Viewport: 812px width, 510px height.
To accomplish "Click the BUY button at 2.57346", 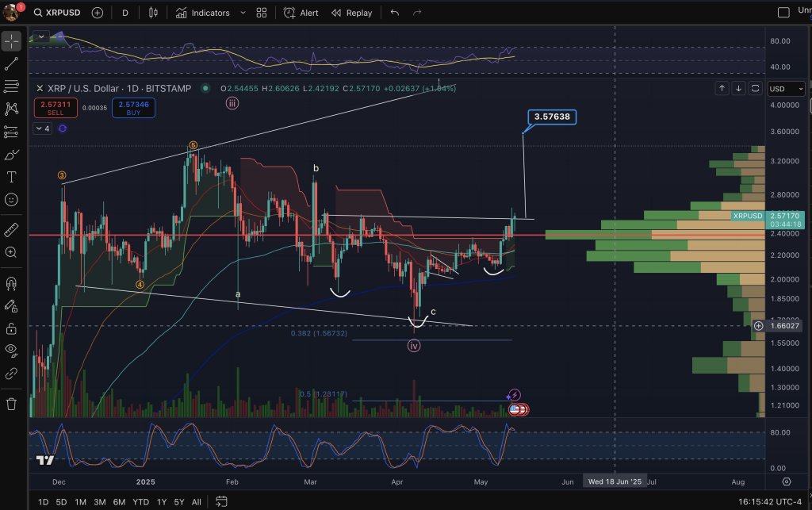I will tap(132, 109).
